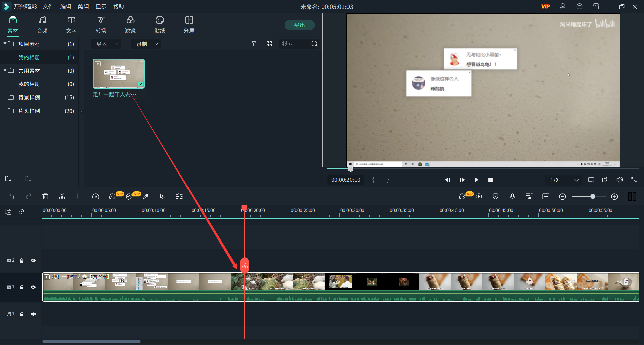Undo the last action

click(12, 197)
